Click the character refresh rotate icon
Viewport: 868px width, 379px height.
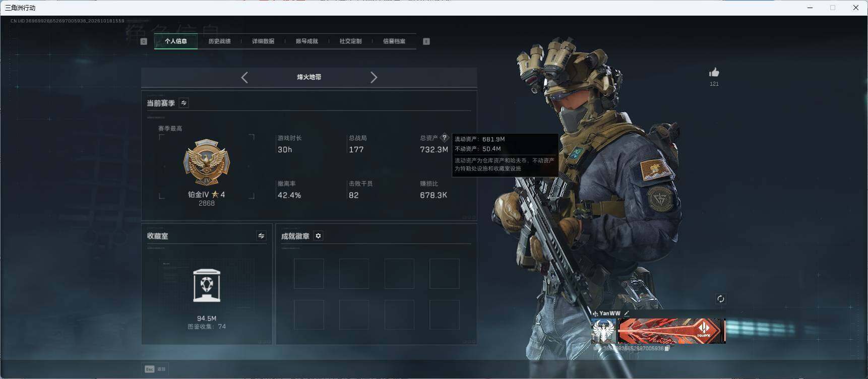pyautogui.click(x=721, y=299)
